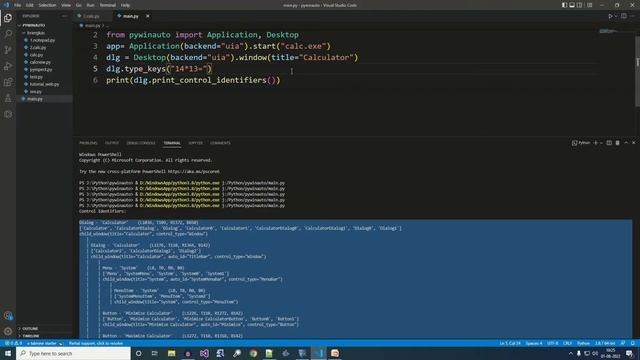Select the Terminal panel tab
Viewport: 640px width, 360px height.
coord(172,143)
